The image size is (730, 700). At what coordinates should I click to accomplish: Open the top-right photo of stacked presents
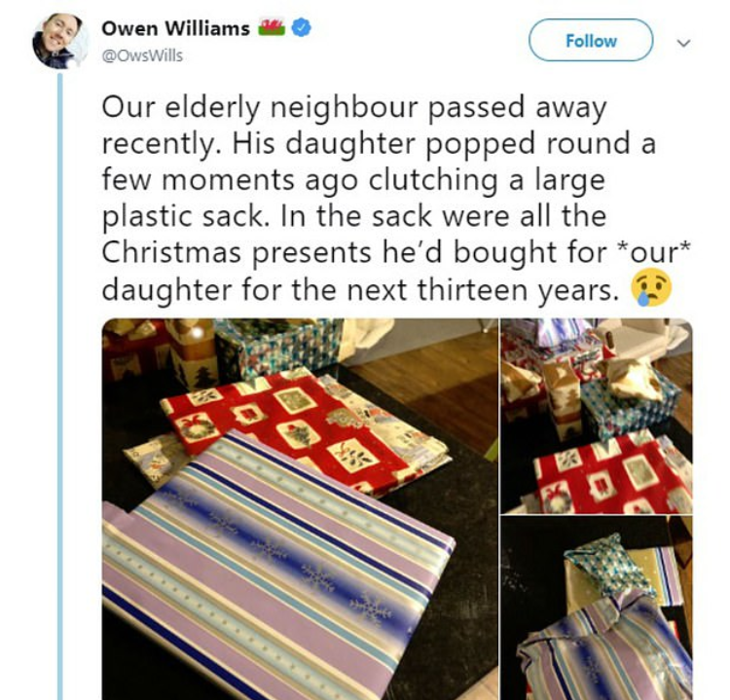(x=597, y=416)
